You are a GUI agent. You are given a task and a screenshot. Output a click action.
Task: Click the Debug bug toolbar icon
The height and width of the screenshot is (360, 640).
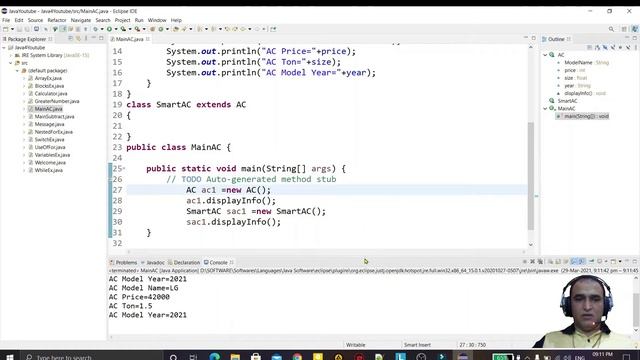pos(95,29)
